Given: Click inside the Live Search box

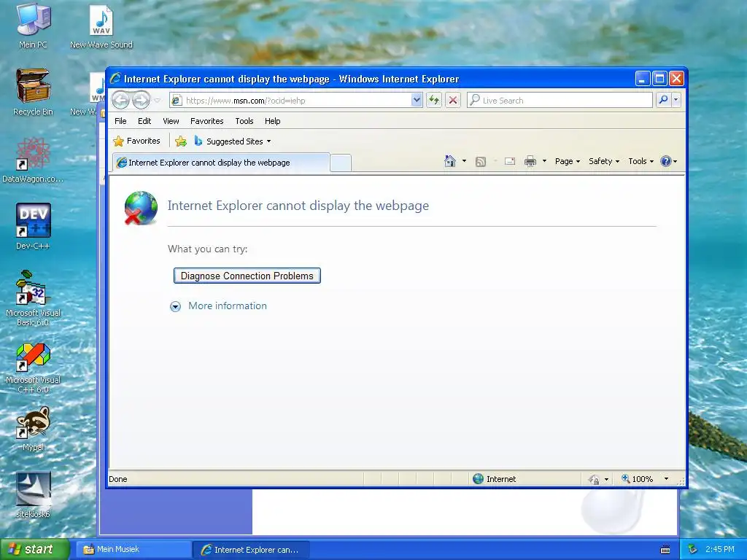Looking at the screenshot, I should point(560,101).
